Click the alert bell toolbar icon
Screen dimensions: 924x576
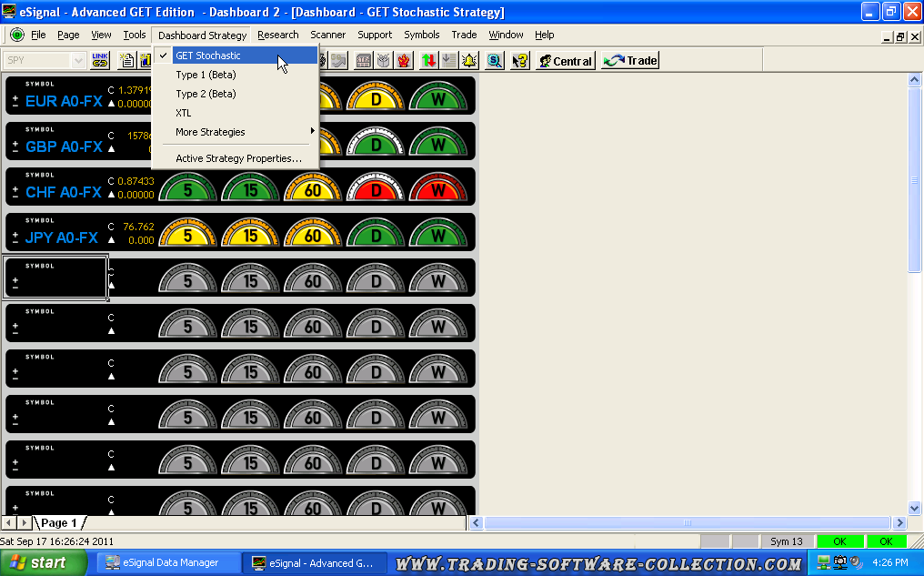pyautogui.click(x=469, y=61)
